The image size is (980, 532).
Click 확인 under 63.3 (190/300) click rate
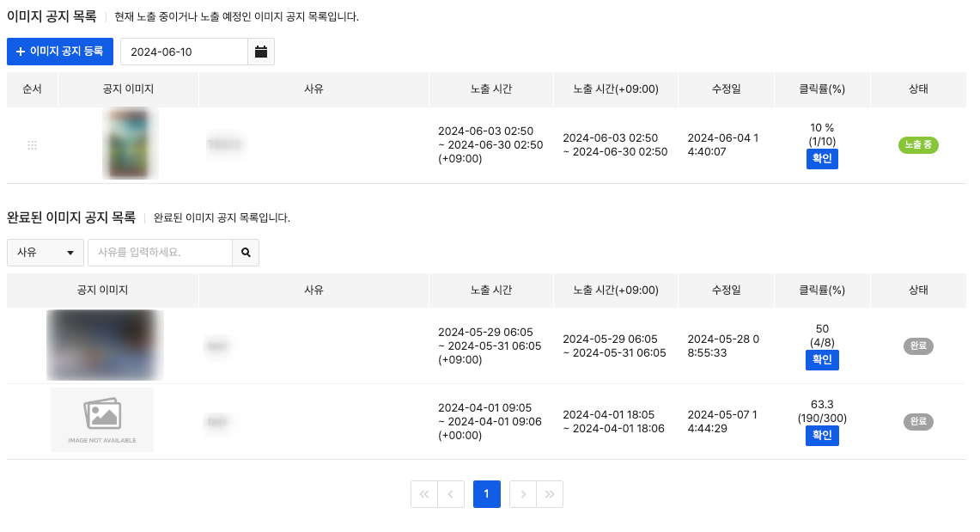coord(822,436)
